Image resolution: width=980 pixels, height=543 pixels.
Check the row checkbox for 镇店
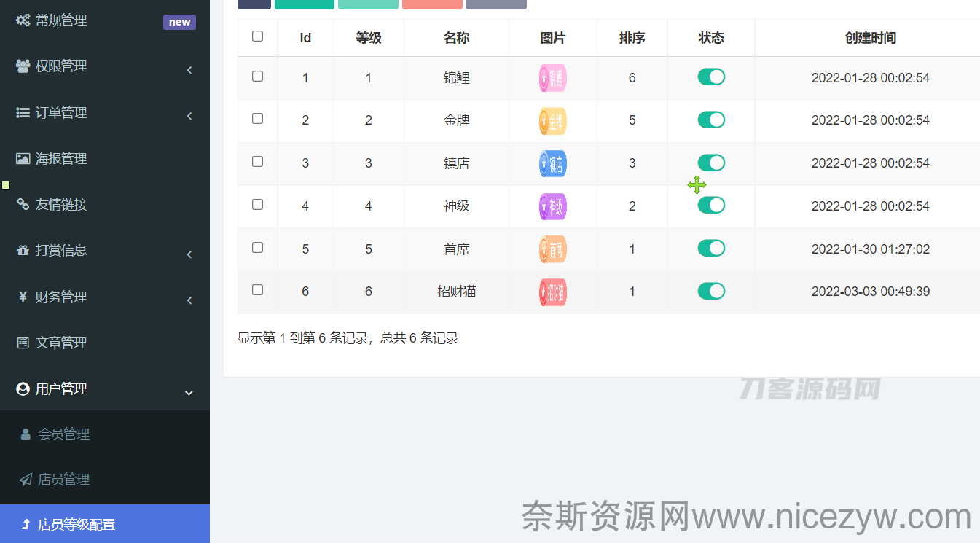point(257,161)
